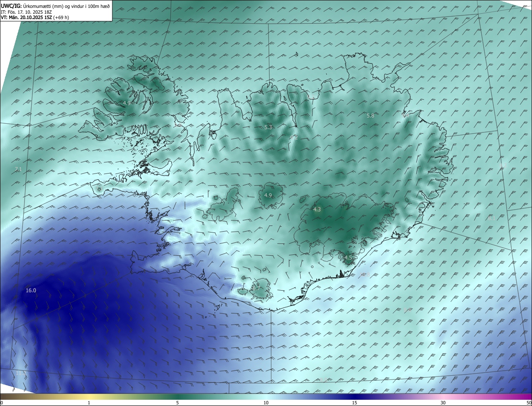
Task: Click the 4.5 value near the southeast coast
Action: [x=348, y=258]
